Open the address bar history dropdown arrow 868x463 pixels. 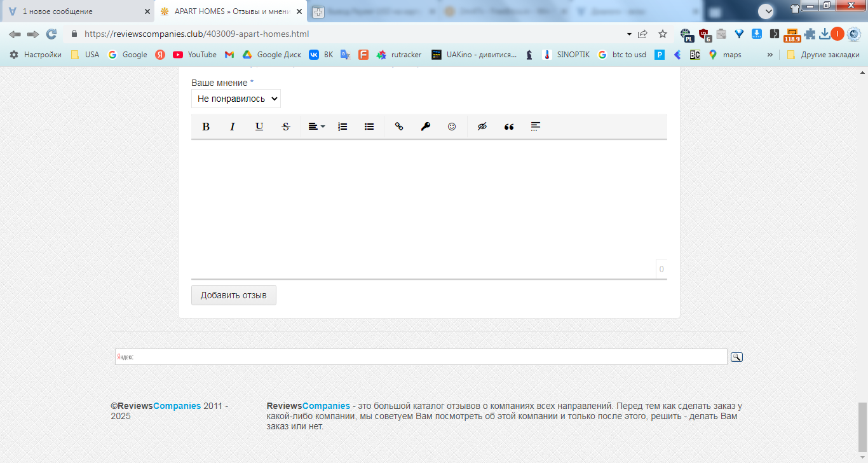[x=629, y=34]
